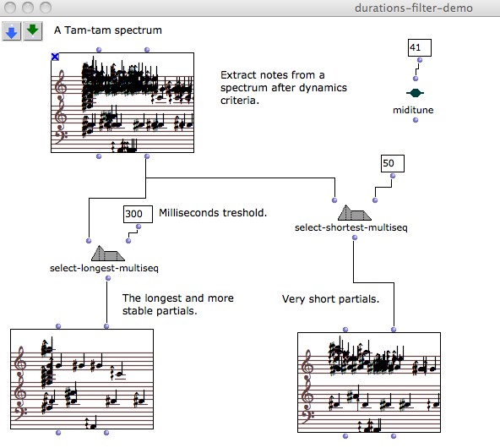Click the 300 milliseconds threshold box
Viewport: 500px width, 448px height.
pos(138,214)
